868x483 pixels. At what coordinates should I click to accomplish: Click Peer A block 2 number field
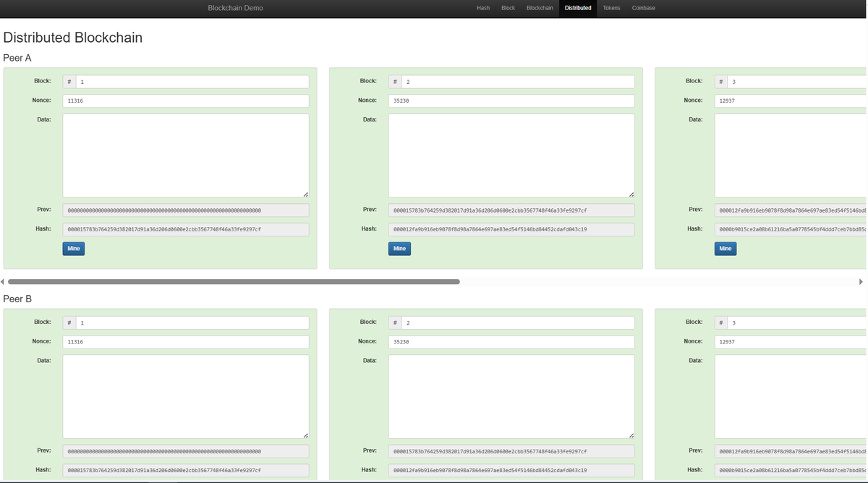[518, 82]
